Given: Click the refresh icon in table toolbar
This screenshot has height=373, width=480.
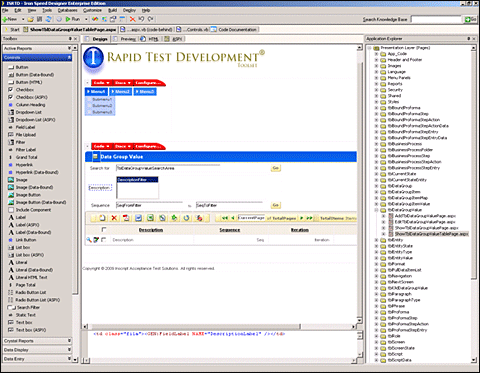Looking at the screenshot, I should point(186,218).
